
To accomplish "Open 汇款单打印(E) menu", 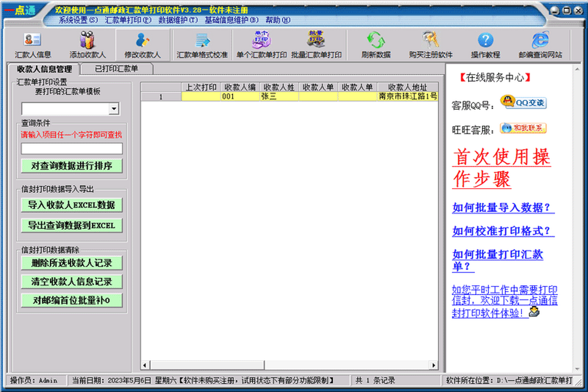I will (129, 20).
